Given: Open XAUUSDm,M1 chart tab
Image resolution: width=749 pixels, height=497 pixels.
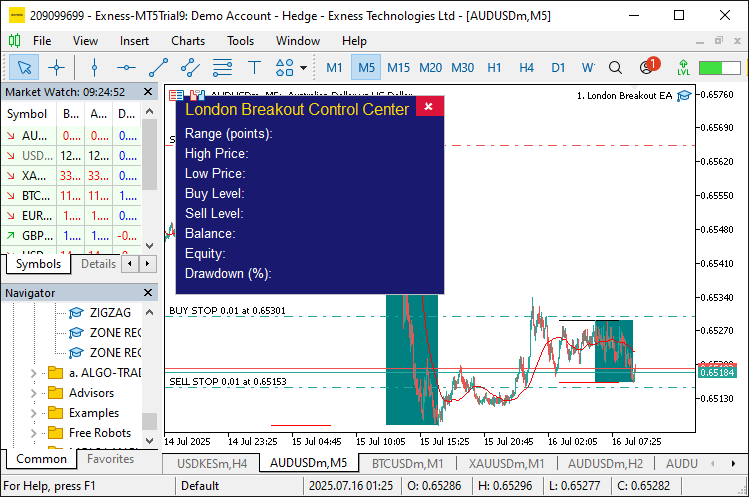Looking at the screenshot, I should tap(506, 464).
